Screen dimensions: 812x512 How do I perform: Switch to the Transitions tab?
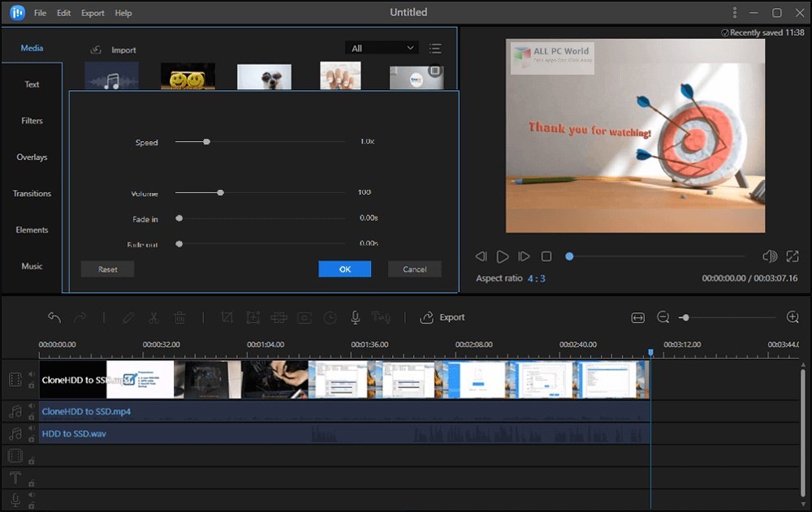[x=32, y=193]
